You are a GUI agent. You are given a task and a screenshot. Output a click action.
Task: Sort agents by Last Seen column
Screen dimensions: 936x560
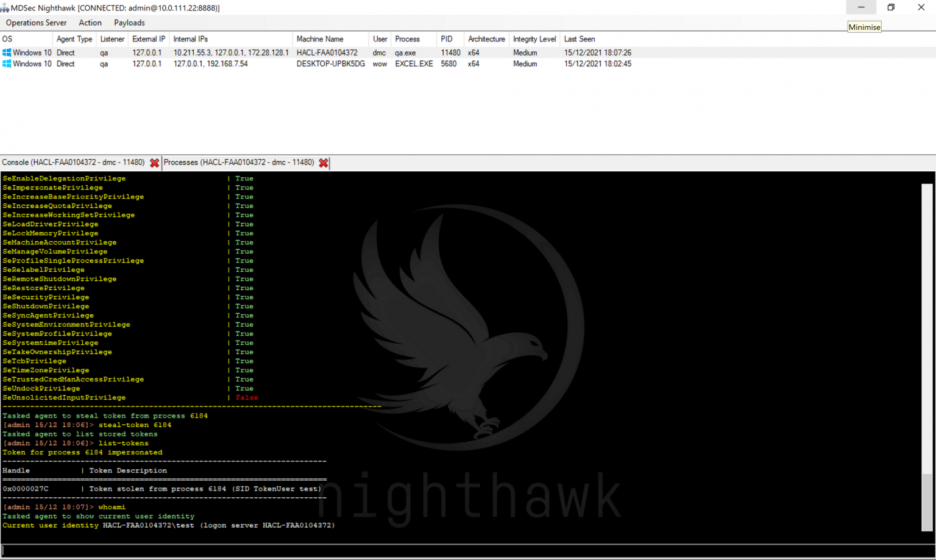580,39
